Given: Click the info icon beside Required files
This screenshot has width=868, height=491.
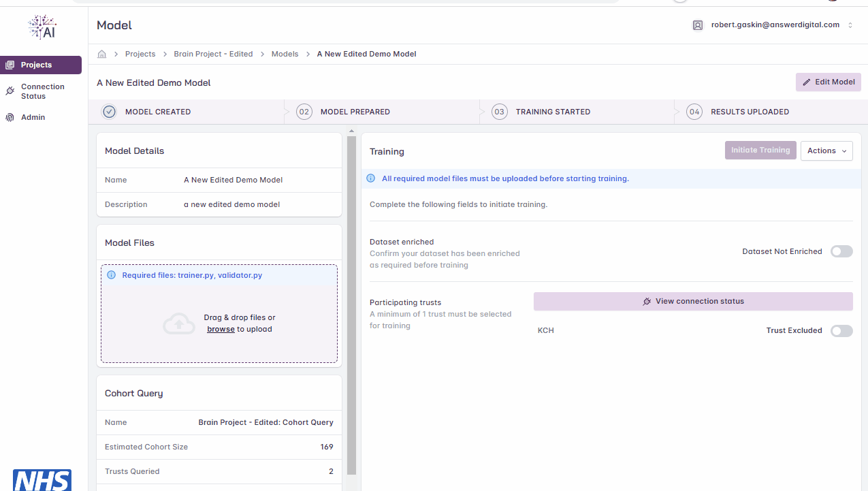Looking at the screenshot, I should coord(112,275).
